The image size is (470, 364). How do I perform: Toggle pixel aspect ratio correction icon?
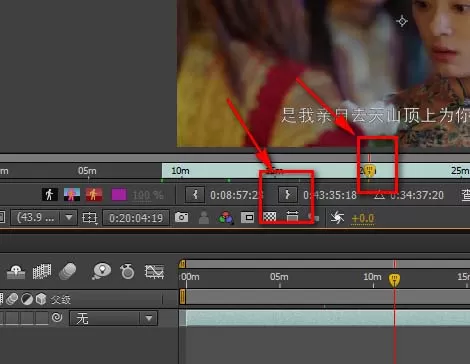tap(292, 217)
